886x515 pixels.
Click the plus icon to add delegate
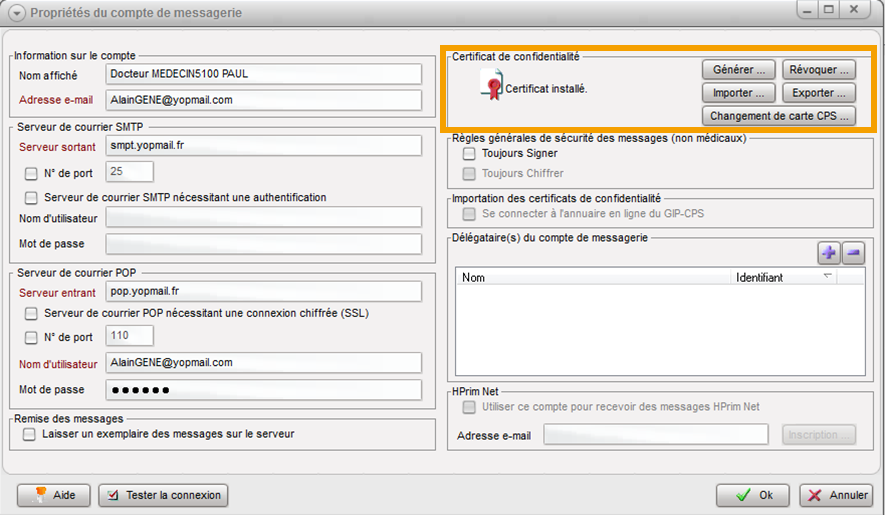tap(829, 253)
